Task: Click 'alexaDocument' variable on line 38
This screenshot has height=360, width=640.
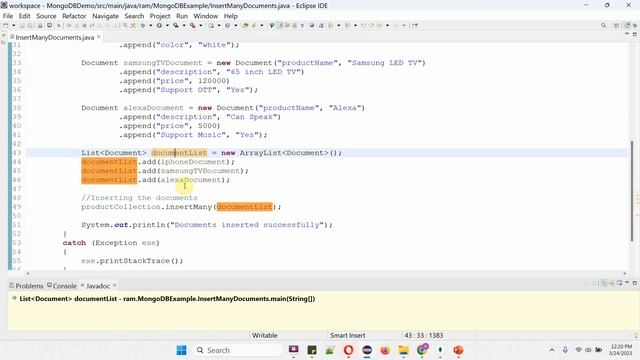Action: tap(153, 108)
